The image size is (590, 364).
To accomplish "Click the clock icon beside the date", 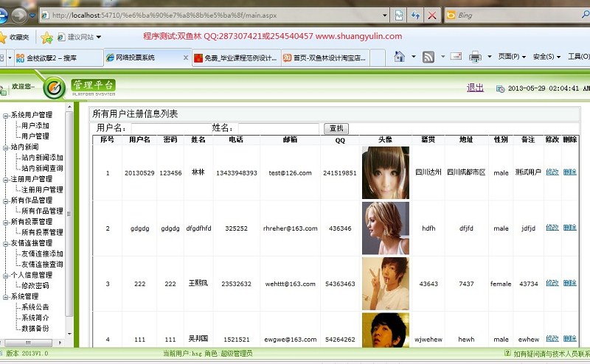I will 500,88.
